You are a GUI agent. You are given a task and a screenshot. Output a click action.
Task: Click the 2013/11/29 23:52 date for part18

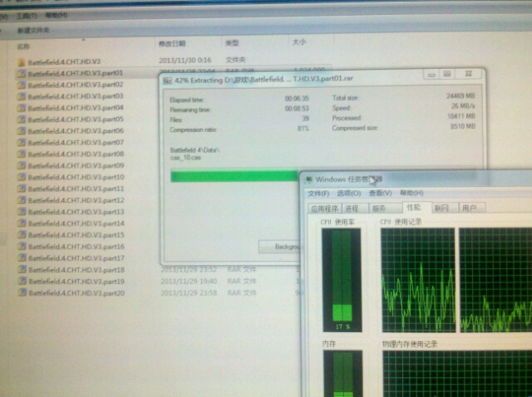coord(189,270)
